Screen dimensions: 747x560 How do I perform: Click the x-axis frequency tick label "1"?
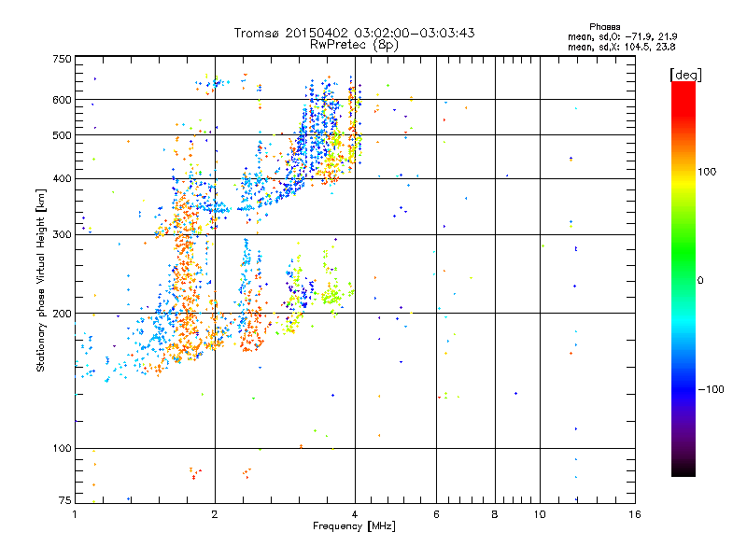coord(75,514)
